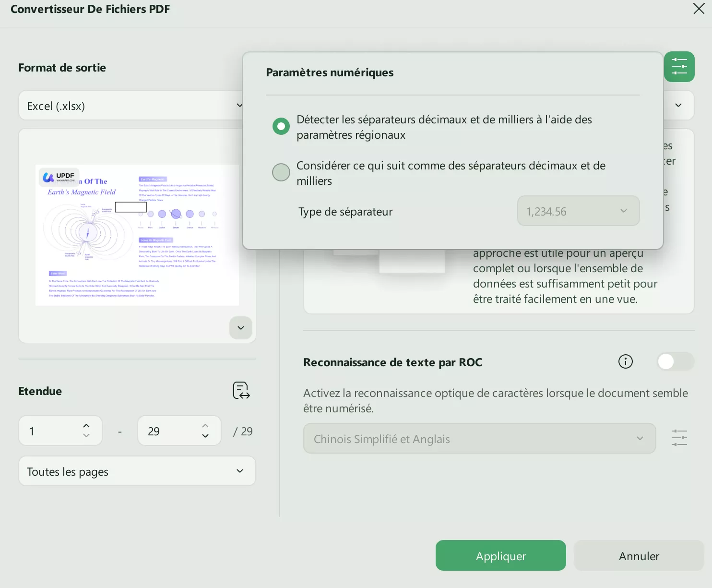Click the page range icon beside Etendue
Viewport: 712px width, 588px height.
tap(240, 391)
